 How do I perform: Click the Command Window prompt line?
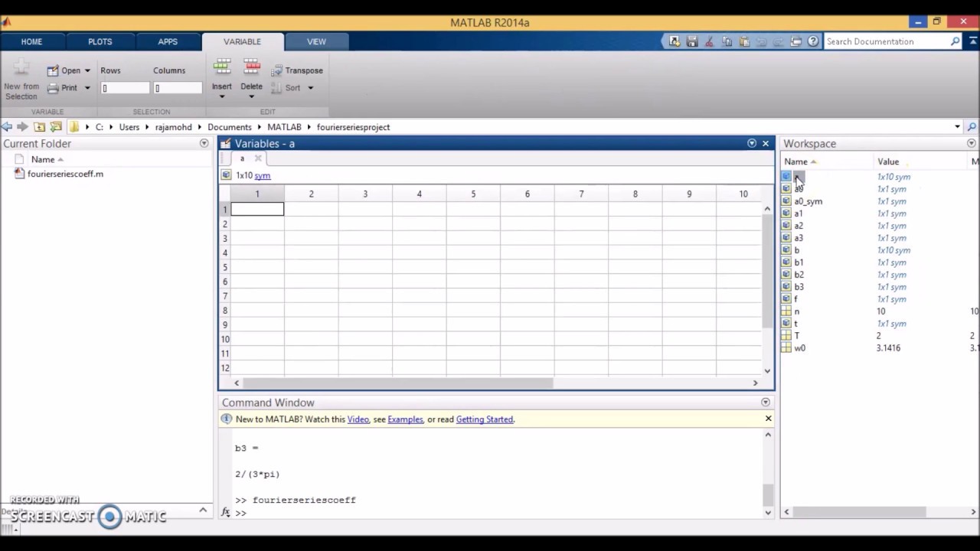click(498, 513)
